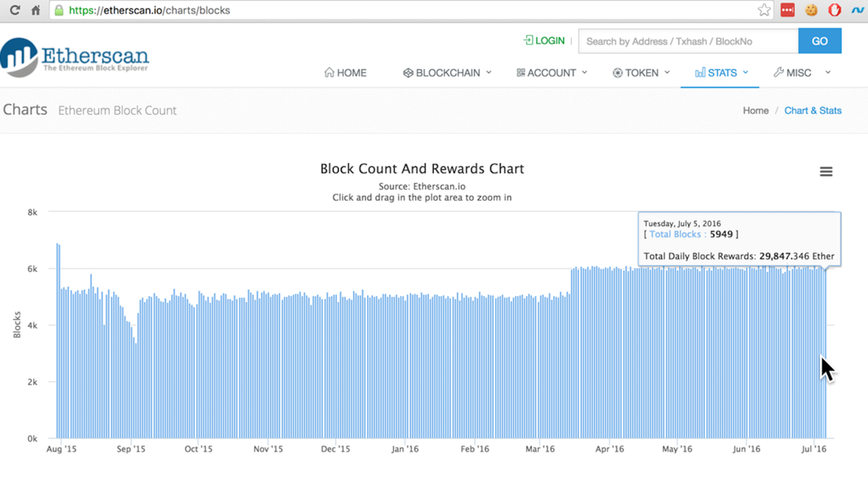Image resolution: width=868 pixels, height=477 pixels.
Task: Focus the Address / Txhash / BlockNo search field
Action: (x=688, y=41)
